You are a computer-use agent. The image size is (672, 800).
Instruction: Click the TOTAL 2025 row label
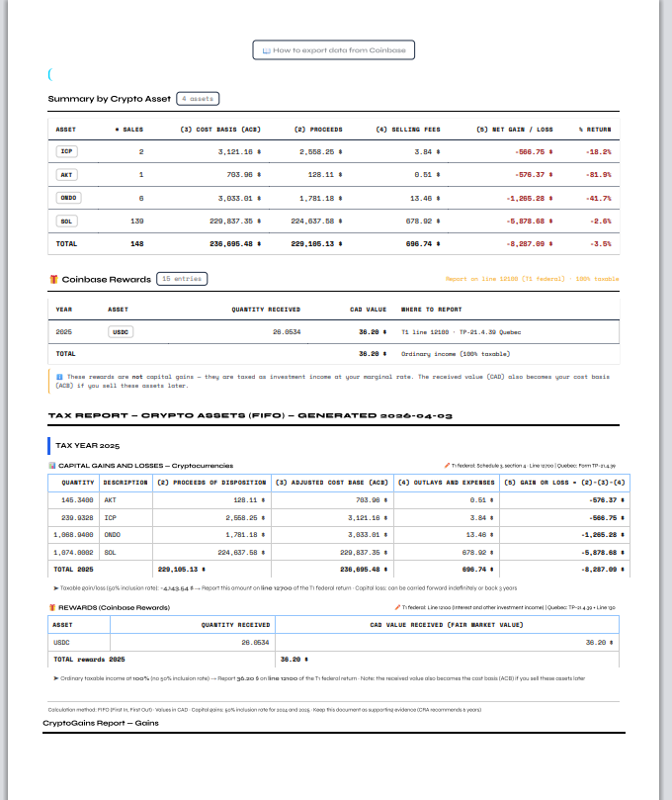point(73,570)
